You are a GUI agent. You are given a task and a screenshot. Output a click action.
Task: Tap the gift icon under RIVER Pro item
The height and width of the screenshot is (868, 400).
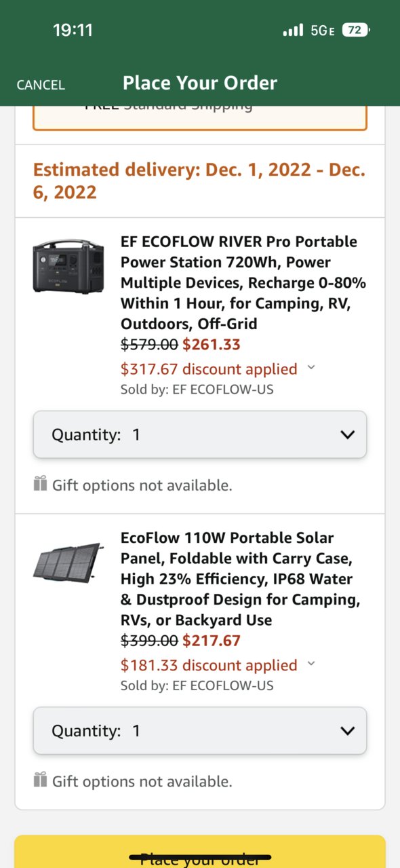40,484
